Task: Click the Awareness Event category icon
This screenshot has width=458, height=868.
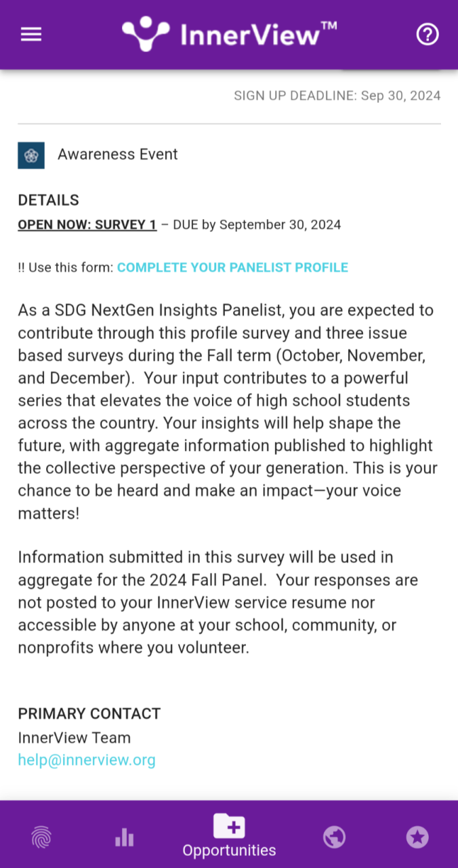Action: (x=31, y=155)
